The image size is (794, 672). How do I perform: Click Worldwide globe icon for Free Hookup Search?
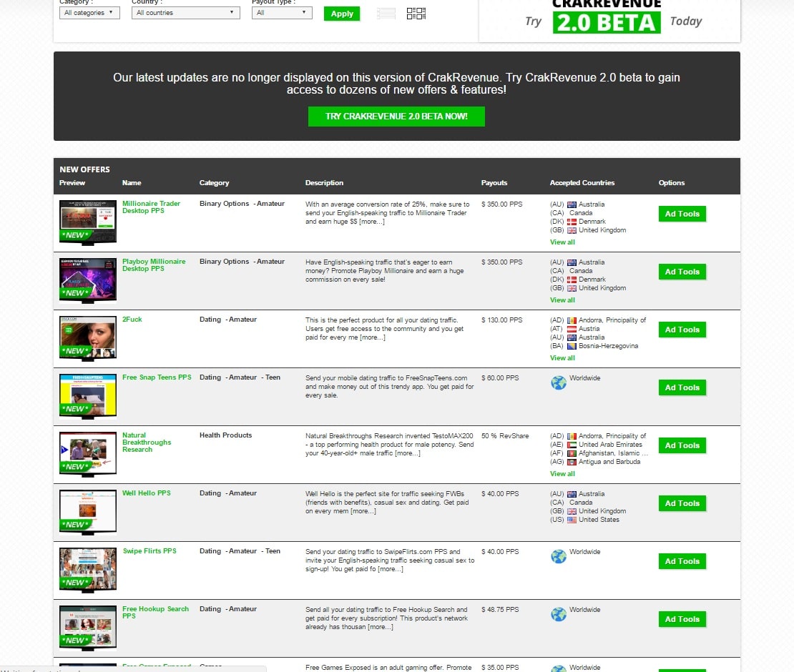click(x=559, y=614)
